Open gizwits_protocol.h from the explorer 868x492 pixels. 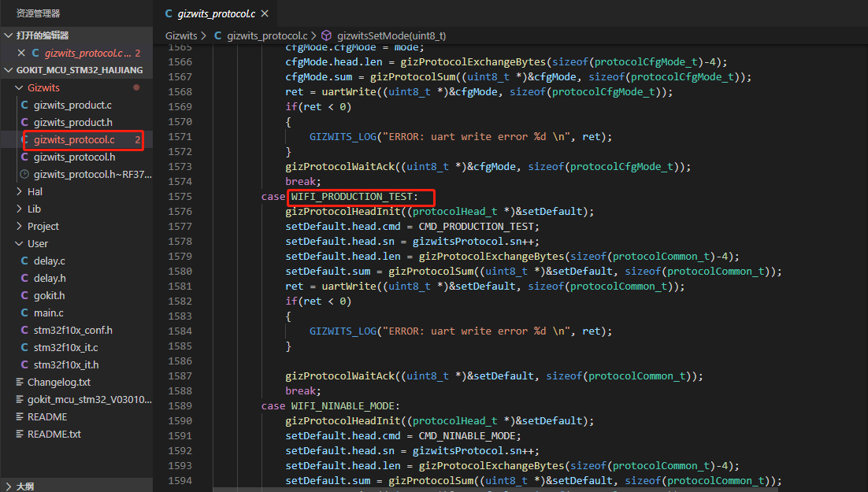(x=74, y=157)
